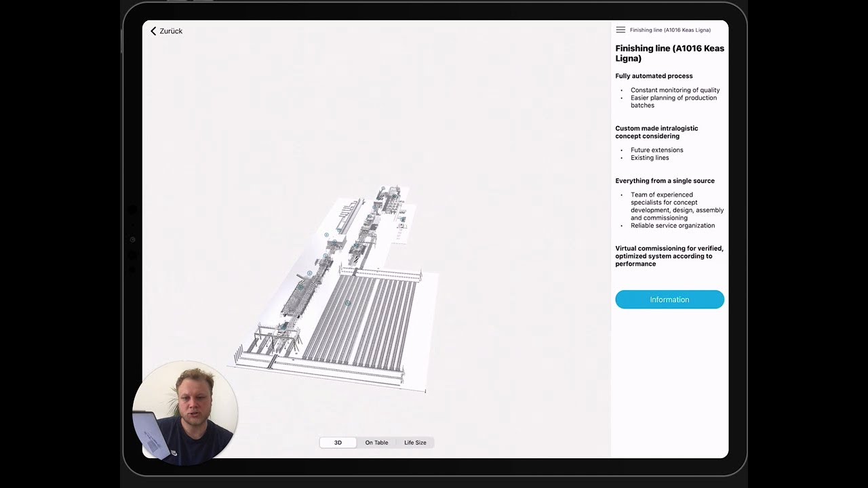The width and height of the screenshot is (868, 488).
Task: Click 'Custom made intralogistic concept considering' heading
Action: coord(656,132)
